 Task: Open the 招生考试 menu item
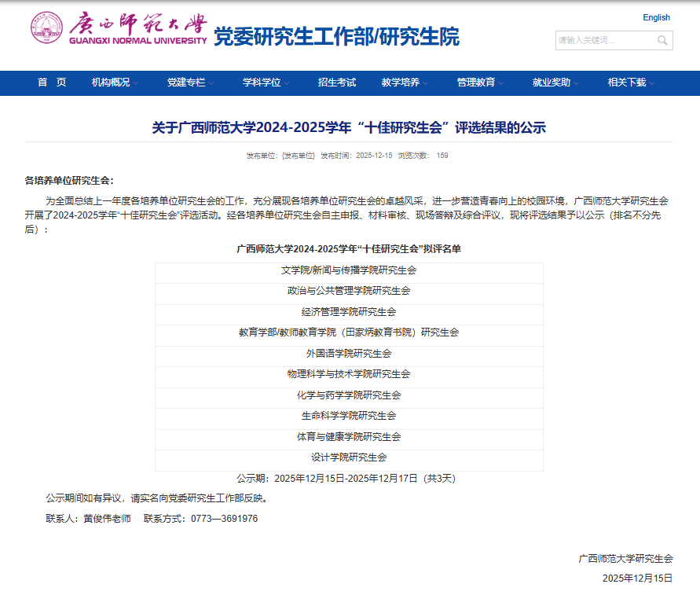click(336, 83)
